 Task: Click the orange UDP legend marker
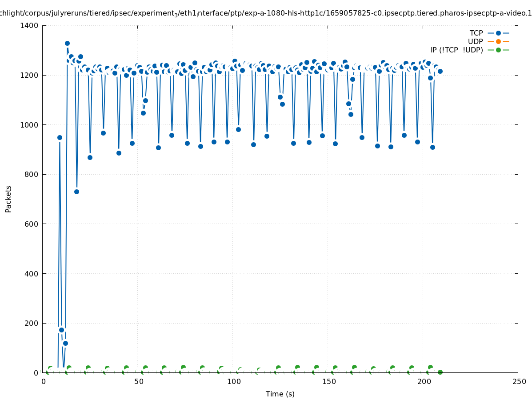(x=498, y=41)
